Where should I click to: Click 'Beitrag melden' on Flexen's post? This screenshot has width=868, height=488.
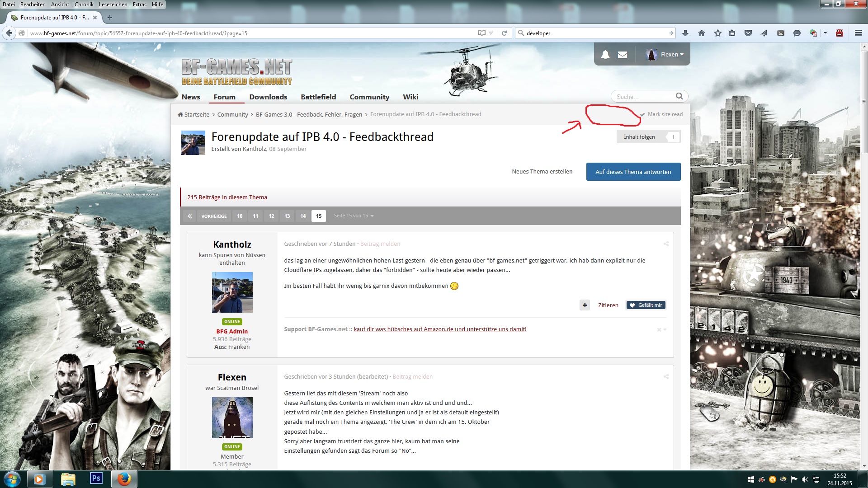[412, 377]
